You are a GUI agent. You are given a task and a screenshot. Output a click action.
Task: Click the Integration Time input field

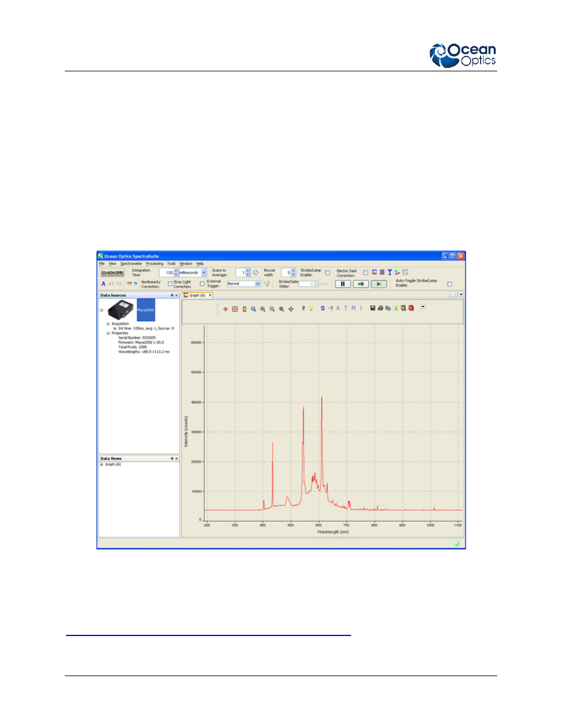167,272
